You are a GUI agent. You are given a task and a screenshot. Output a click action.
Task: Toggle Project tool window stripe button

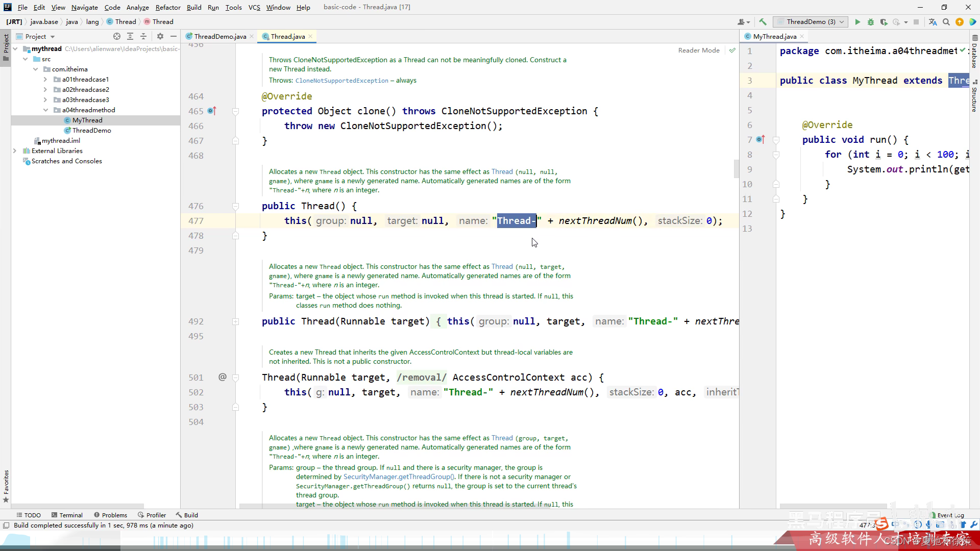coord(6,46)
